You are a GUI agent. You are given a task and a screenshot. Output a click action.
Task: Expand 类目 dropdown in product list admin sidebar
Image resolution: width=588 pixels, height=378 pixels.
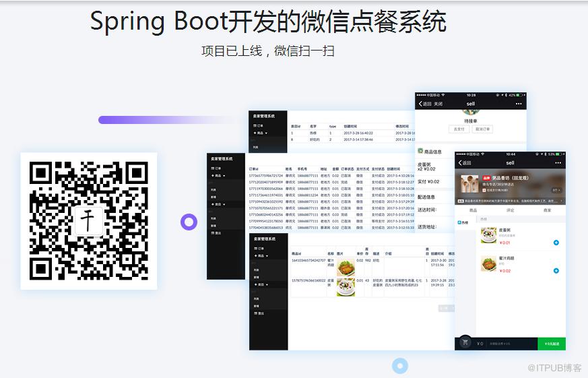[x=261, y=284]
